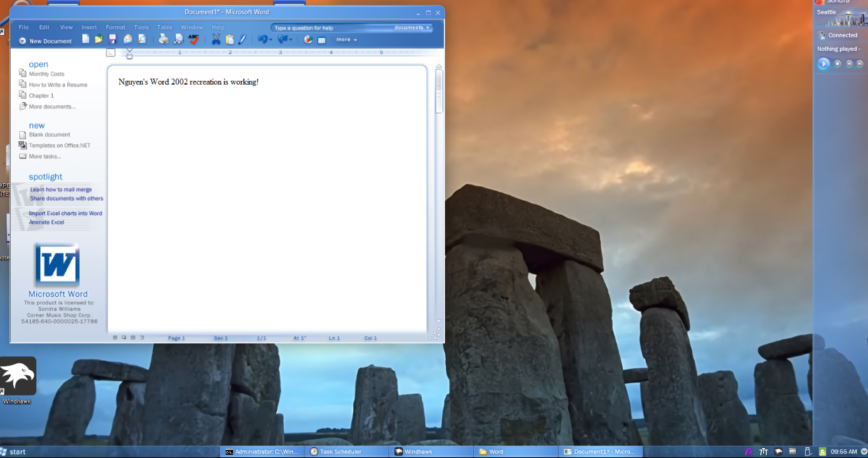
Task: Switch to Task Scheduler on the taskbar
Action: pos(346,452)
